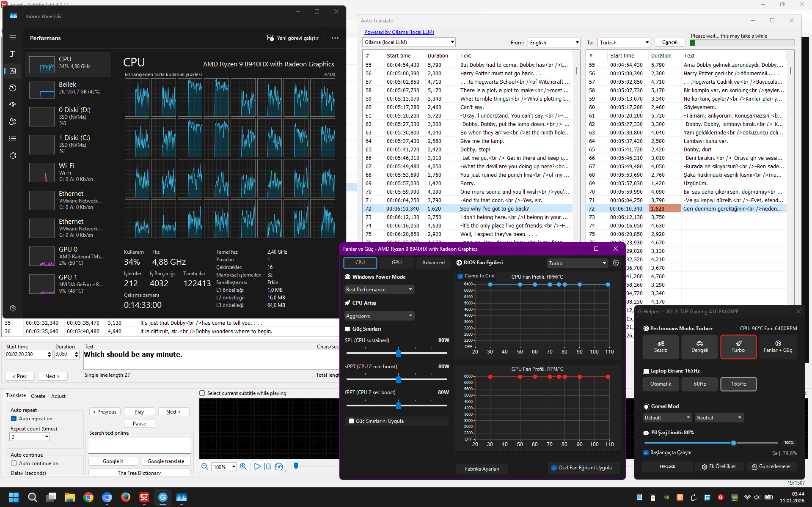The image size is (812, 507).
Task: Zoom out the Subtitle Edit waveform
Action: coord(205,466)
